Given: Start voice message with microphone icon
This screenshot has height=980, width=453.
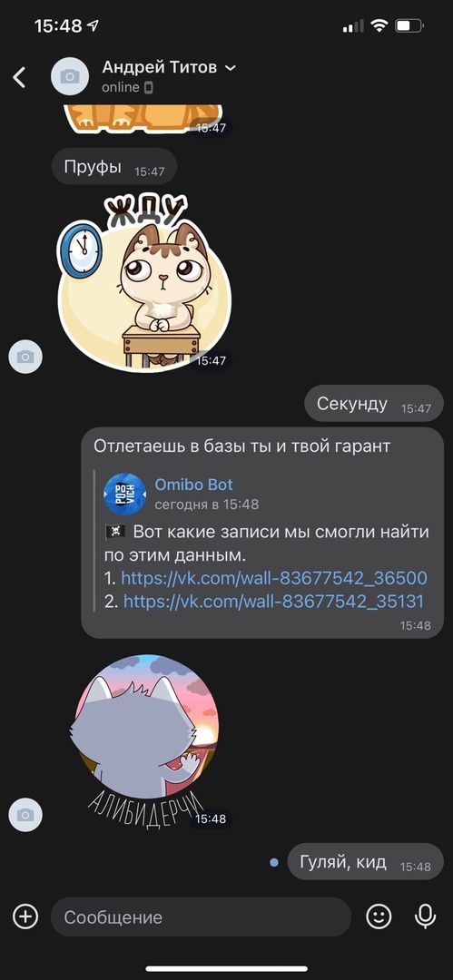Looking at the screenshot, I should (426, 916).
